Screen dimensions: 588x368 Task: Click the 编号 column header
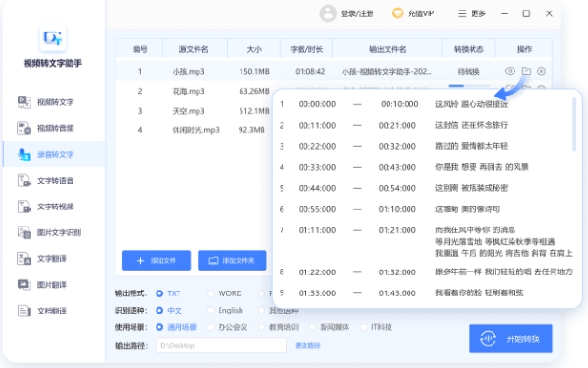[140, 49]
